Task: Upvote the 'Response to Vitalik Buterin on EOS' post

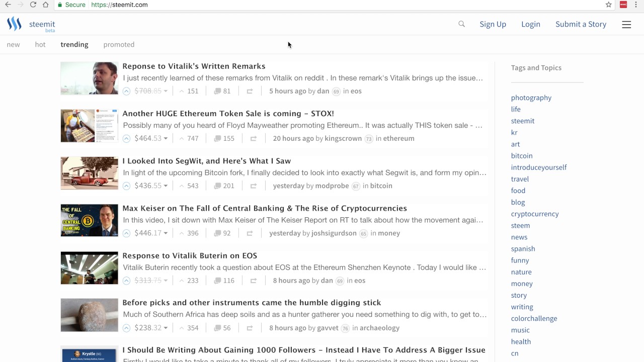Action: click(126, 281)
